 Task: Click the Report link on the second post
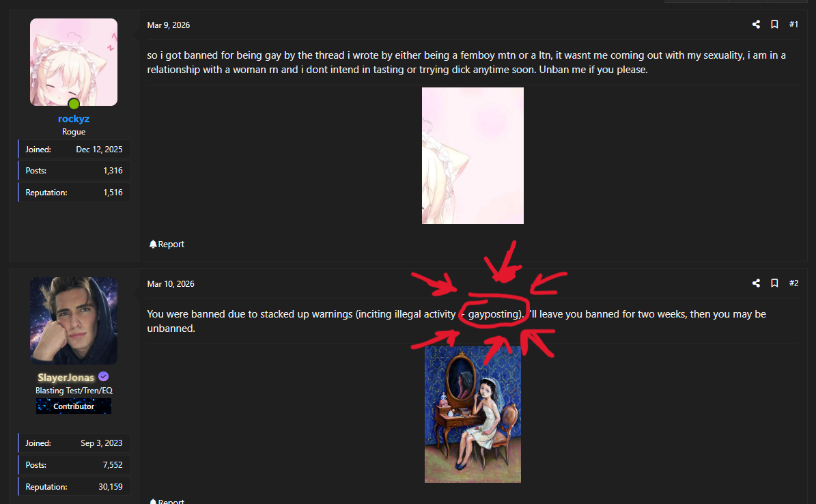[x=167, y=501]
